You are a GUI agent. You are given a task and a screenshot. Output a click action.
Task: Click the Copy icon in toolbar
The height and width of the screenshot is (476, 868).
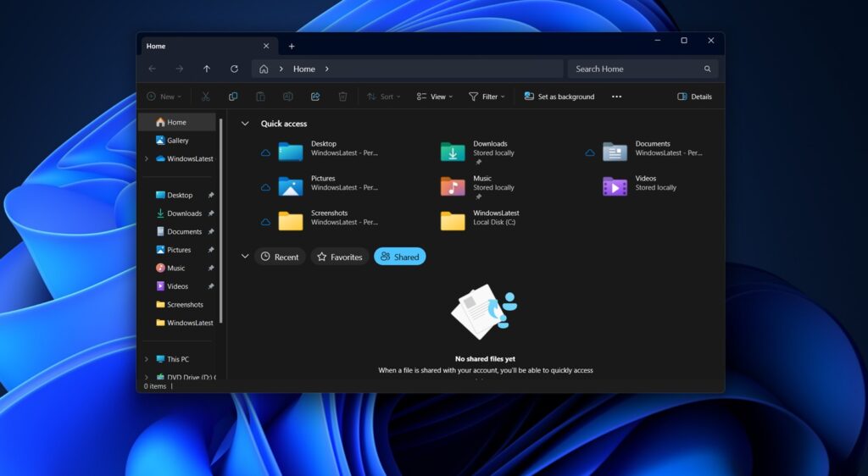click(233, 97)
